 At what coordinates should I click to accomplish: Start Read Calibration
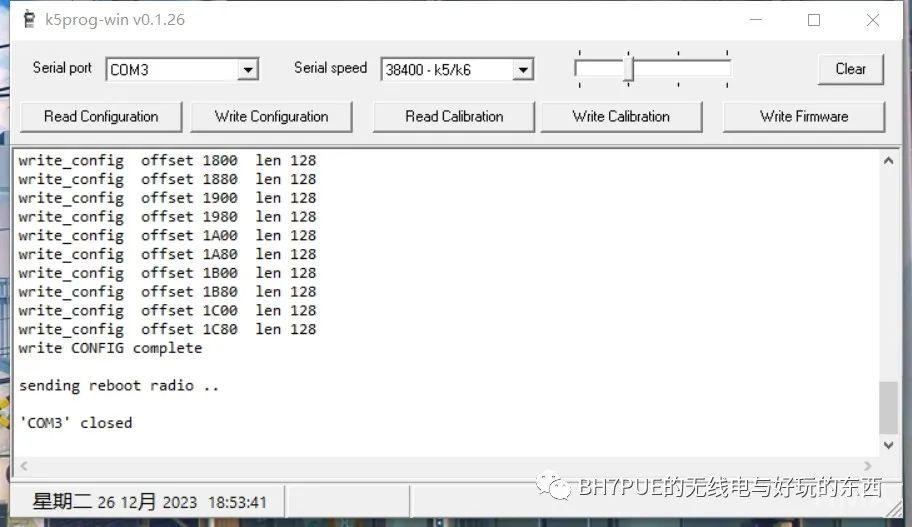pyautogui.click(x=454, y=117)
